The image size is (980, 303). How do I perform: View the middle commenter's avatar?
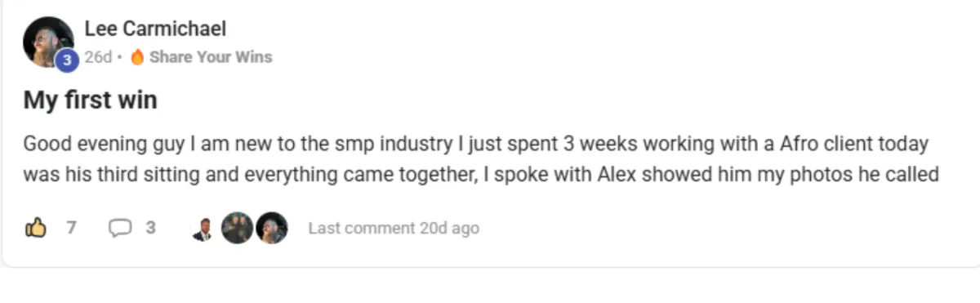pyautogui.click(x=237, y=228)
